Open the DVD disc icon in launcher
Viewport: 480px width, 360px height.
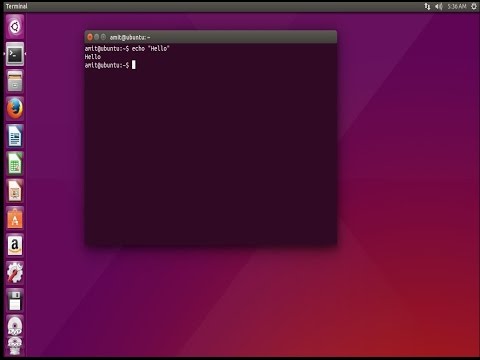click(x=15, y=325)
